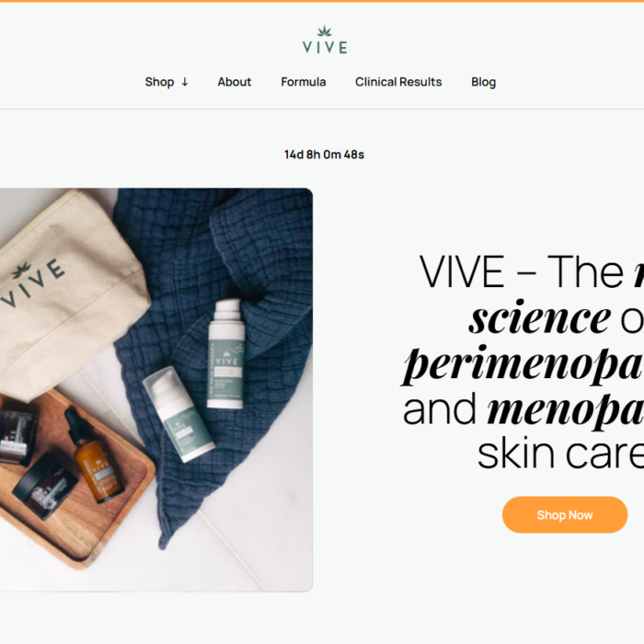Click the VIVE logo in the header
644x644 pixels.
click(x=325, y=40)
